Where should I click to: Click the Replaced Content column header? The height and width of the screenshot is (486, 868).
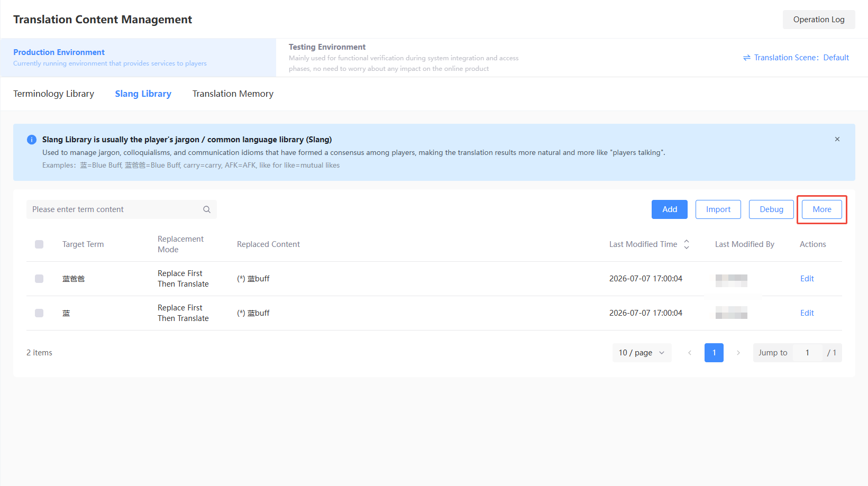coord(268,244)
